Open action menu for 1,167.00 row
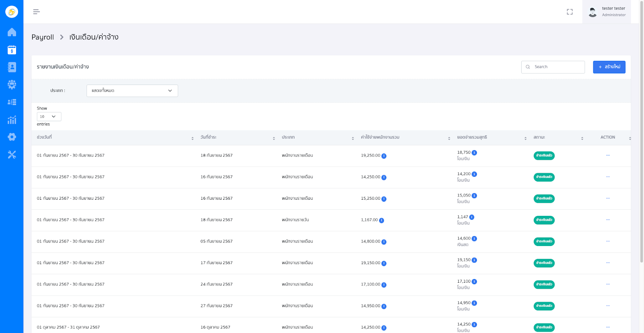 pos(608,220)
